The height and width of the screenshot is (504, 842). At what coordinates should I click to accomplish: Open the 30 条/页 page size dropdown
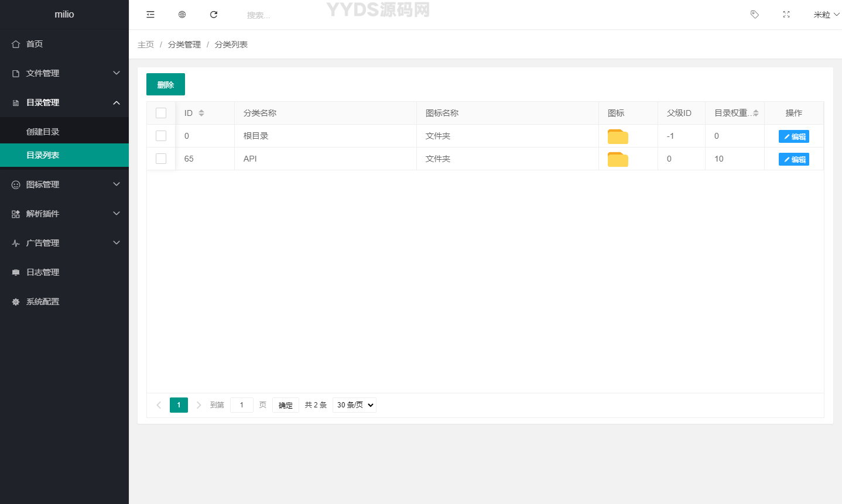tap(354, 405)
